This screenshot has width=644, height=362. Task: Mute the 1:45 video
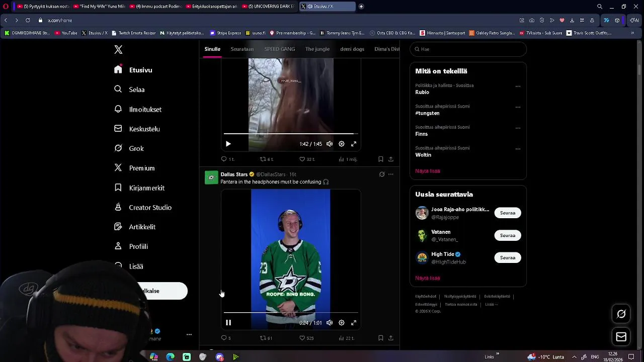tap(330, 144)
